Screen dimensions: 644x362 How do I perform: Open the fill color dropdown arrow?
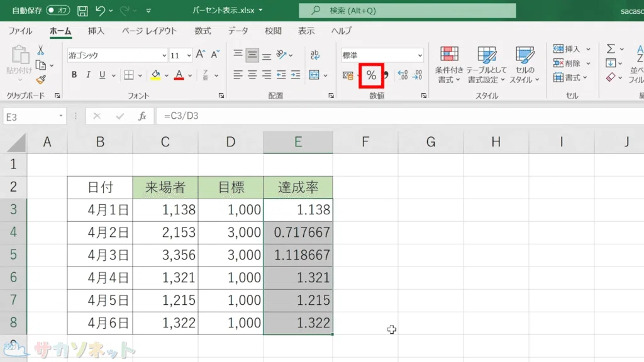tap(166, 75)
